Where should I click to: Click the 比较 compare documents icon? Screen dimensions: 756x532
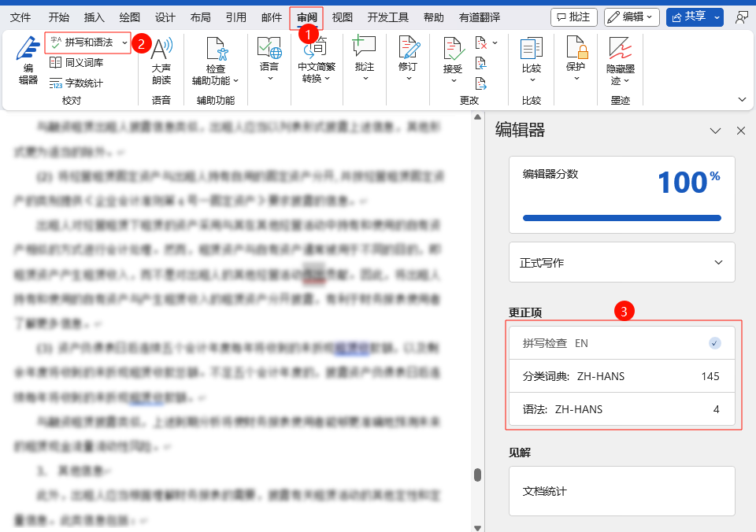coord(532,54)
